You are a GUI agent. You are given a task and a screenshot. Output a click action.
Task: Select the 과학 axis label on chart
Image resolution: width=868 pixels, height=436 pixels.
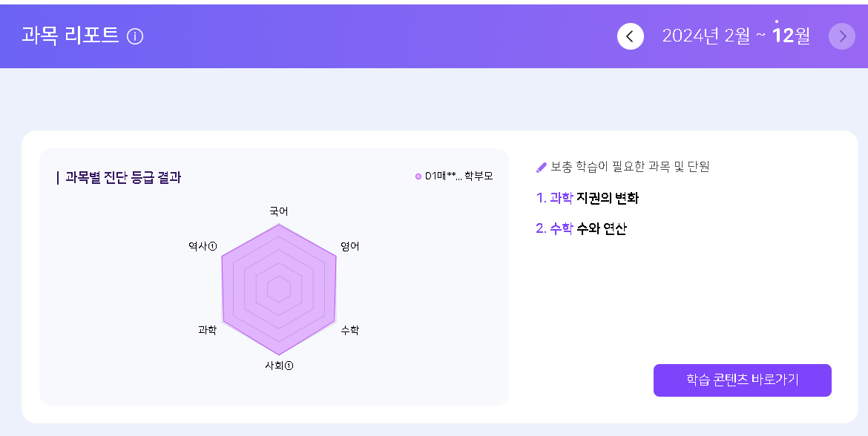pos(207,330)
